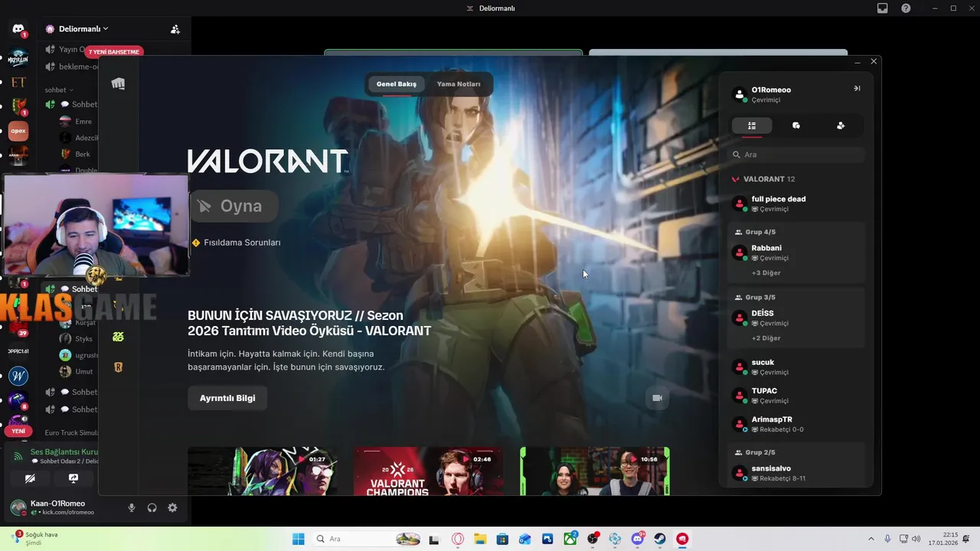Select friend TUPAC
This screenshot has height=551, width=980.
[796, 395]
